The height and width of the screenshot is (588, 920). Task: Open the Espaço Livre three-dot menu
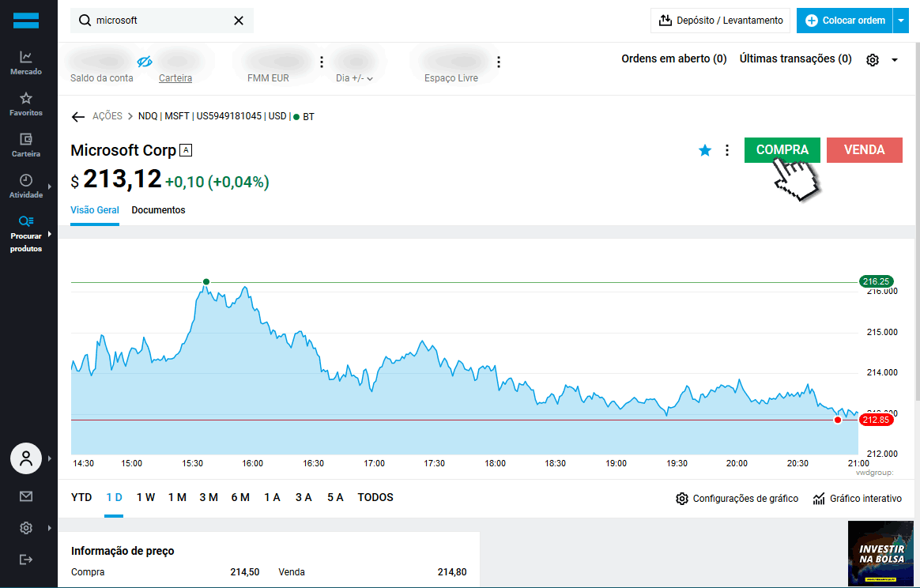pyautogui.click(x=499, y=62)
